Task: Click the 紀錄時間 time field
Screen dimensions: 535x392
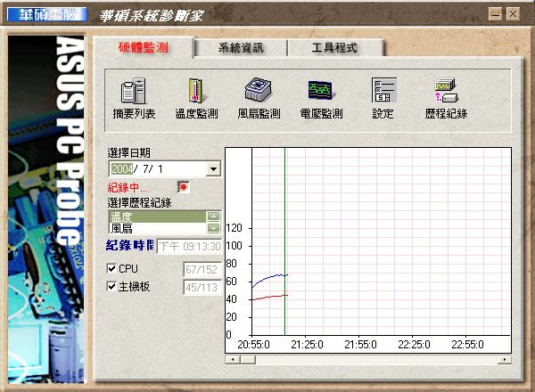Action: coord(189,246)
